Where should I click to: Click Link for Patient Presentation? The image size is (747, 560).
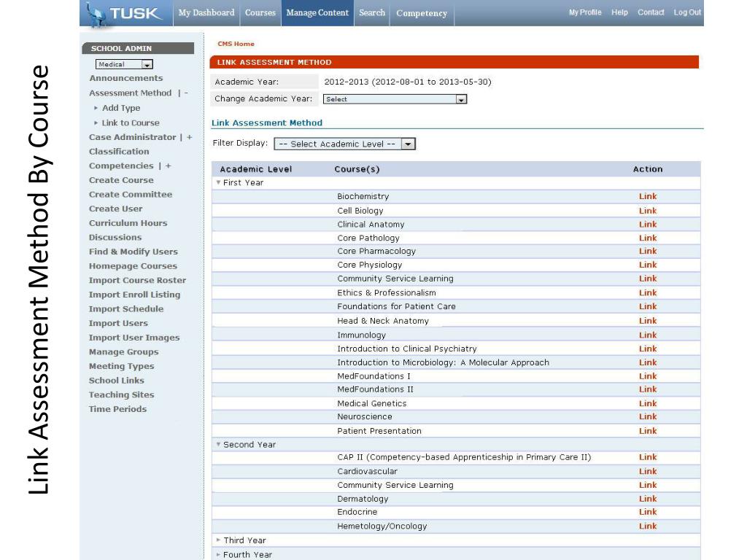pyautogui.click(x=648, y=430)
